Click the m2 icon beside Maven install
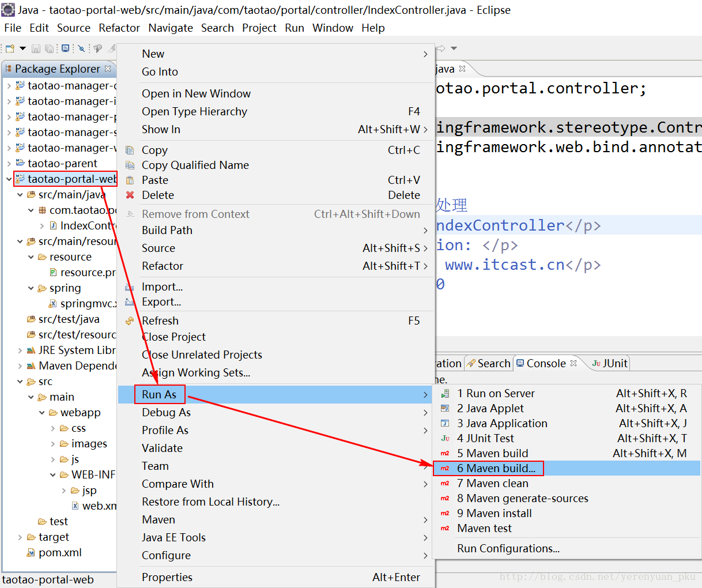Screen dimensions: 702x588 [x=445, y=513]
